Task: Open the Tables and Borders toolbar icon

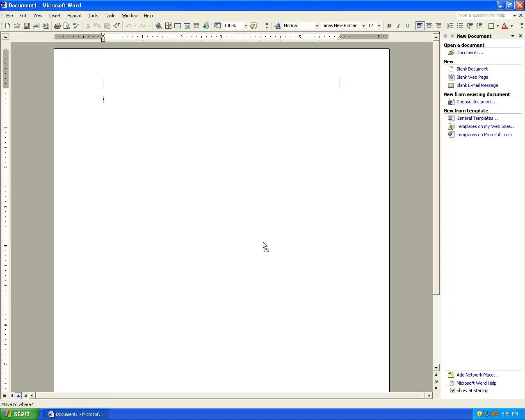Action: point(168,26)
